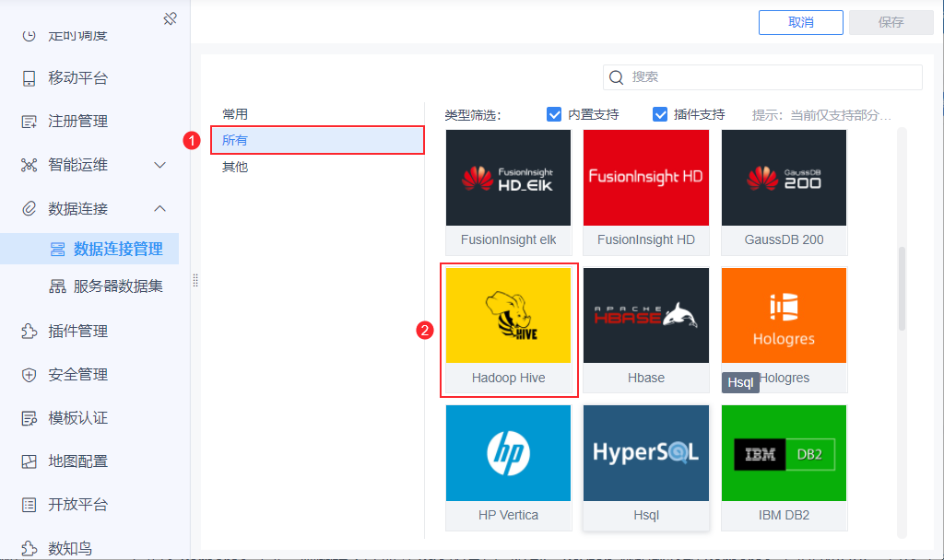Screen dimensions: 944x560
Task: Select the FusionInsight HD red tile
Action: tap(646, 192)
